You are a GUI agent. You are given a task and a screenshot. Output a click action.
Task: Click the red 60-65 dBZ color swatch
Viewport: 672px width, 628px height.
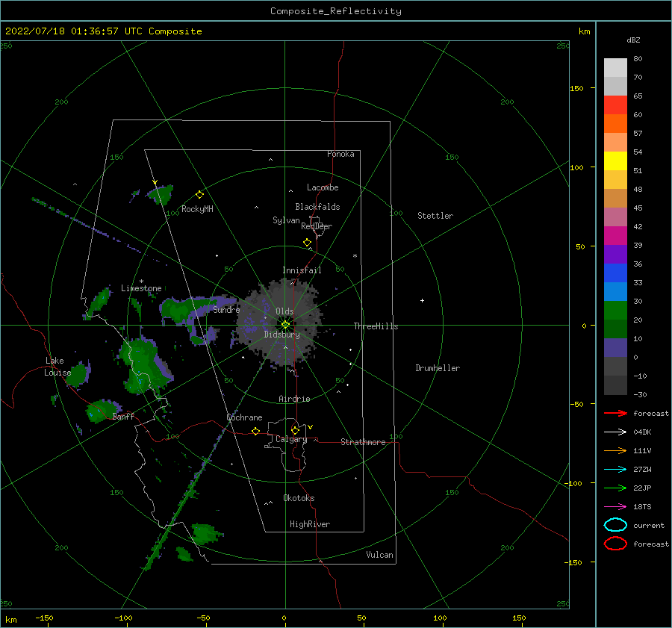pyautogui.click(x=615, y=105)
